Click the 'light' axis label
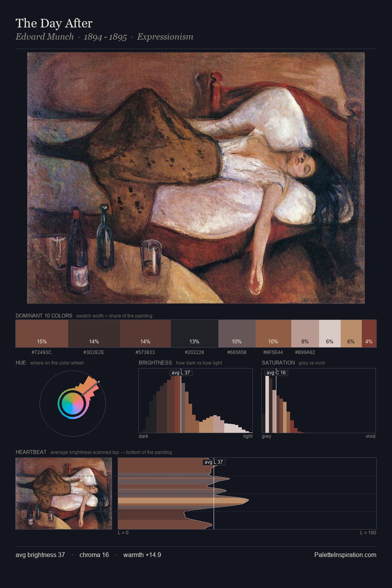392x588 pixels. point(248,436)
